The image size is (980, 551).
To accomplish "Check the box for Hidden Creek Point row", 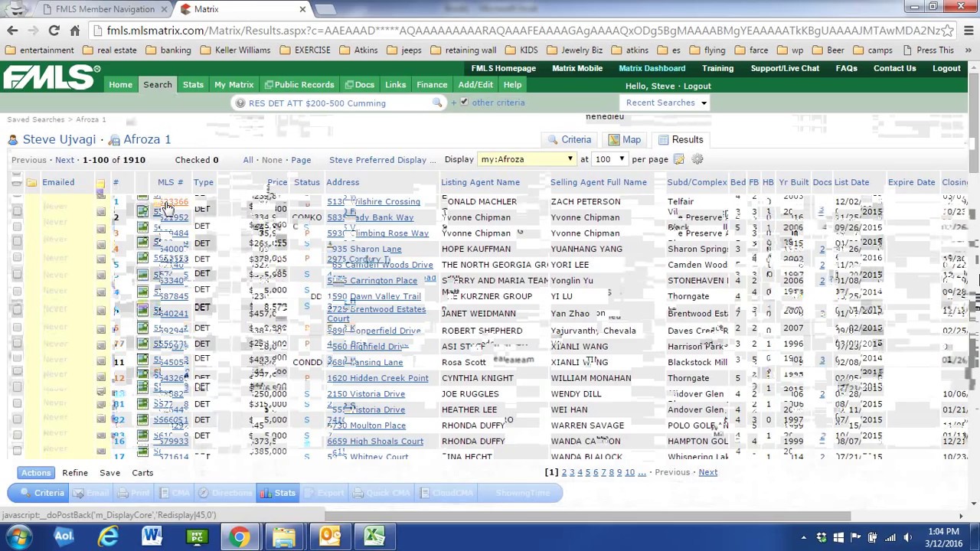I will tap(17, 372).
